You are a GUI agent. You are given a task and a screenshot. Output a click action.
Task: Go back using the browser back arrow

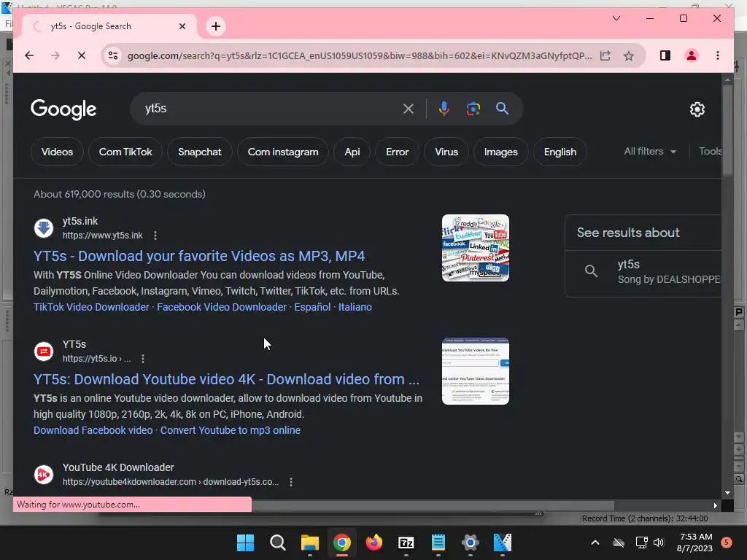coord(29,55)
